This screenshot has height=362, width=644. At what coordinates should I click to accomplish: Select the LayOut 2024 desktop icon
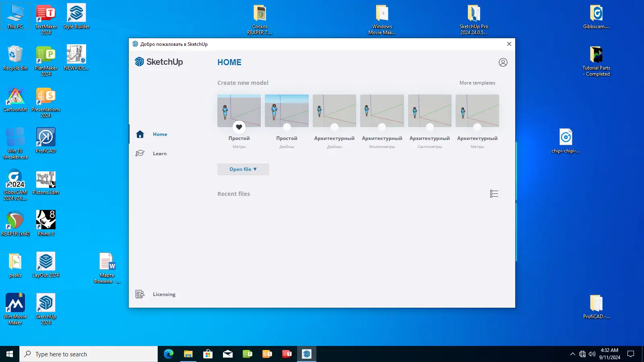coord(45,265)
